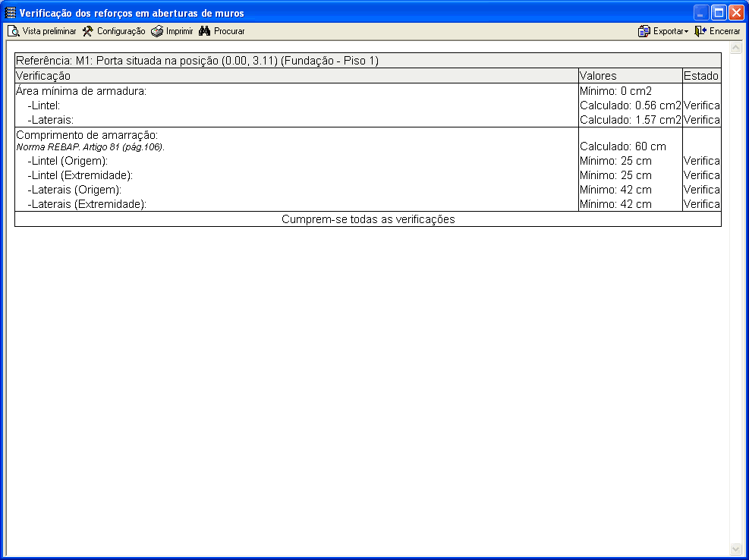
Task: Select the '-Lintel:' row label
Action: tap(44, 105)
